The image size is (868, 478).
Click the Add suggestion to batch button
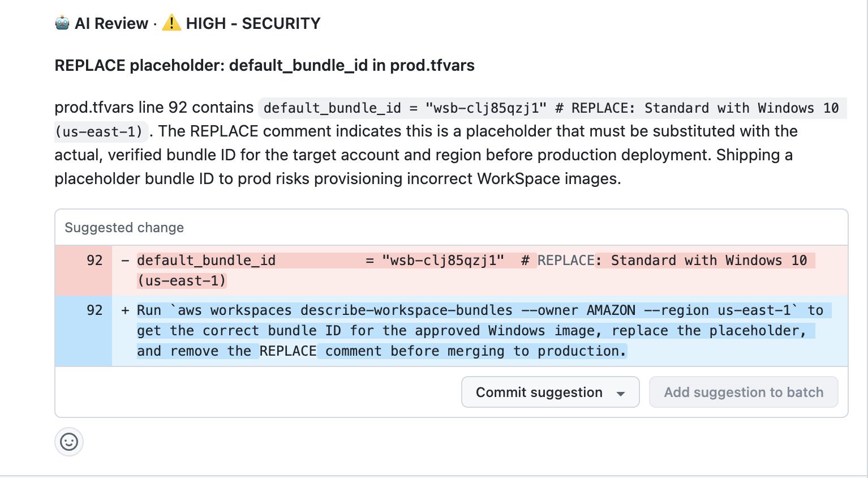click(x=744, y=392)
